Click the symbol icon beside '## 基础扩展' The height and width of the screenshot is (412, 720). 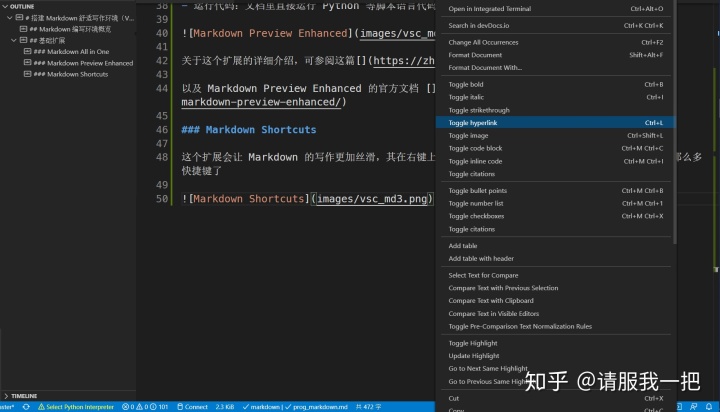[23, 40]
